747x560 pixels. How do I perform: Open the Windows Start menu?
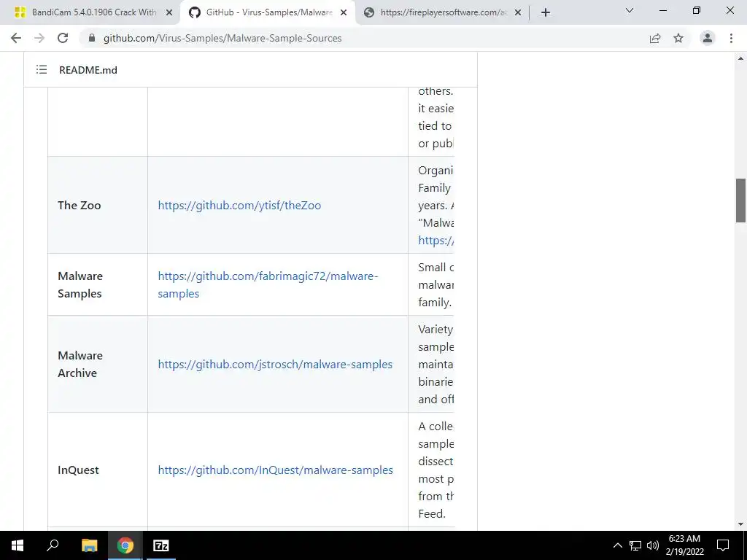click(x=18, y=545)
